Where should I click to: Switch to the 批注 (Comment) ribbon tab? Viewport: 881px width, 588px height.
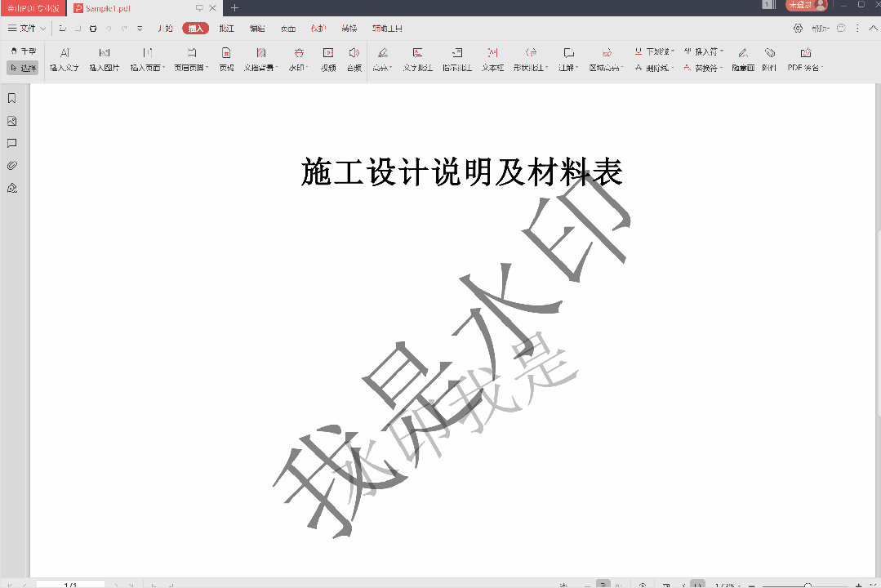pyautogui.click(x=225, y=28)
